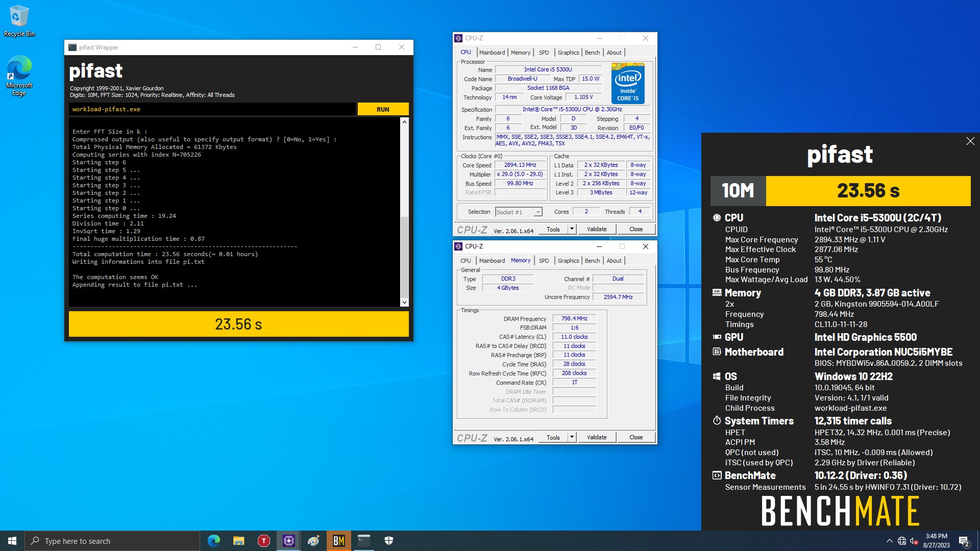
Task: Select Graphics tab in top CPU-Z
Action: tap(568, 53)
